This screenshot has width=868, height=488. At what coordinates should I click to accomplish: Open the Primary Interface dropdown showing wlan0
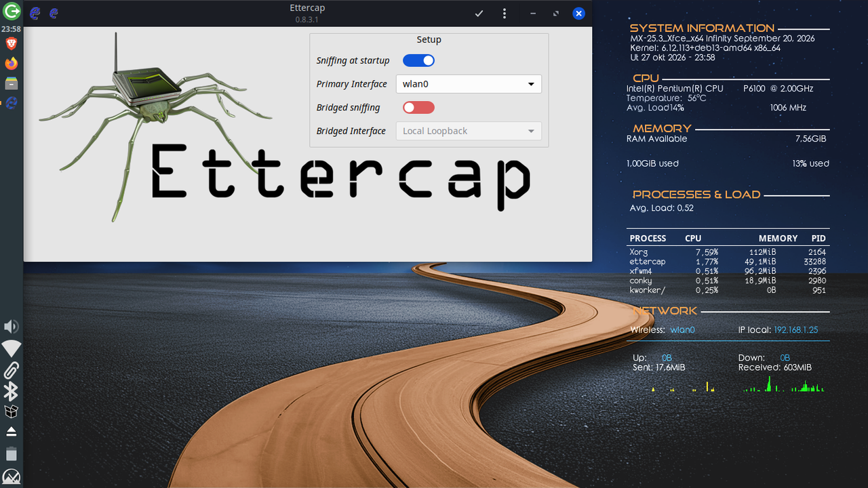pos(469,84)
